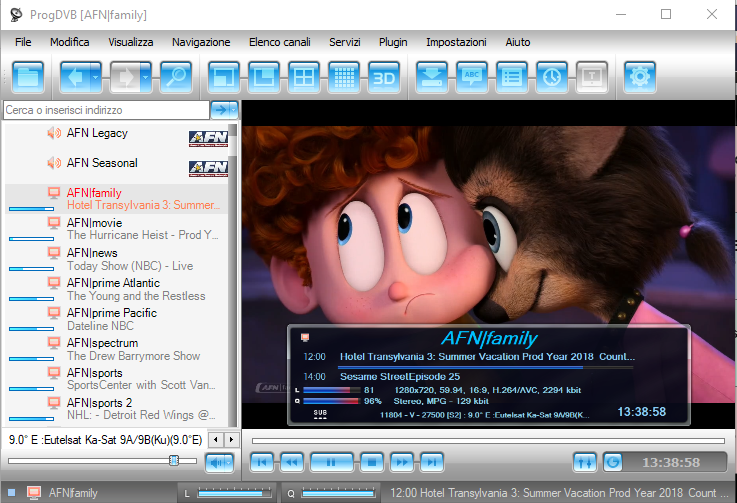Open the Elenco canali menu
Viewport: 737px width, 503px height.
click(280, 42)
